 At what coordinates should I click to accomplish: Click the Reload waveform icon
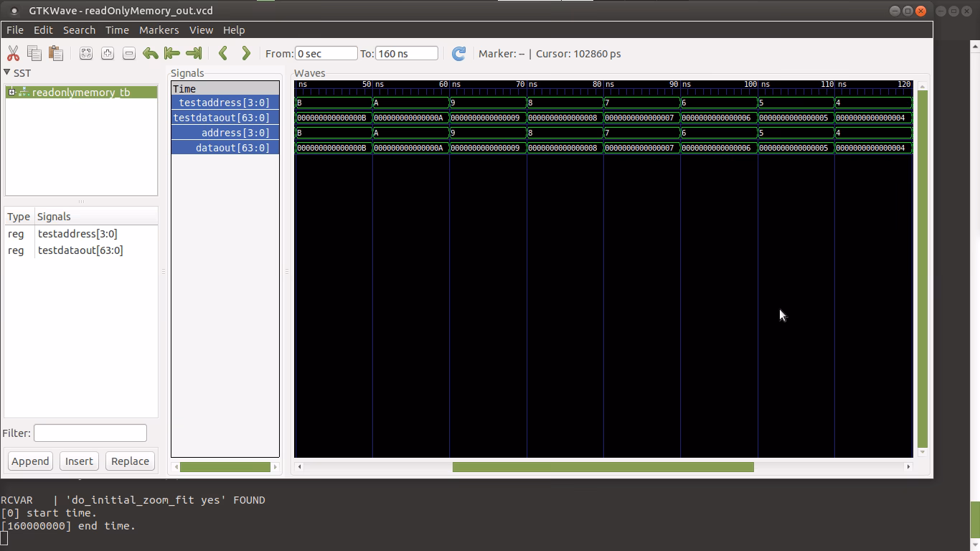[x=459, y=54]
